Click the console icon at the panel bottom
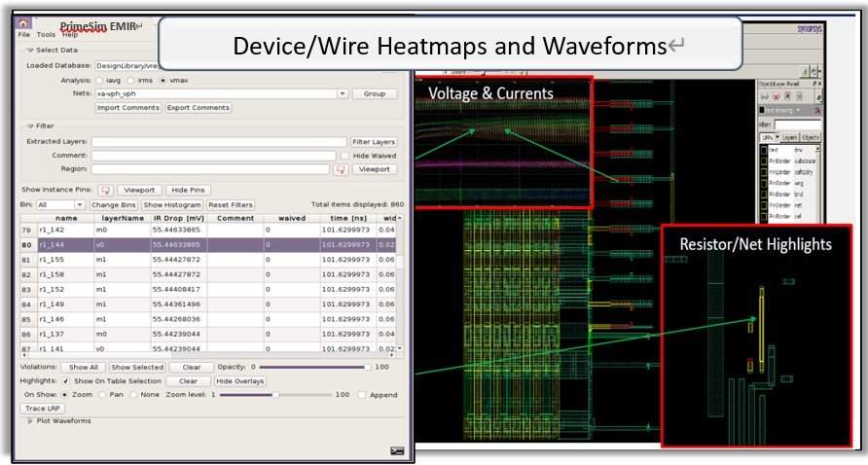Screen dimensions: 868x465 397,450
